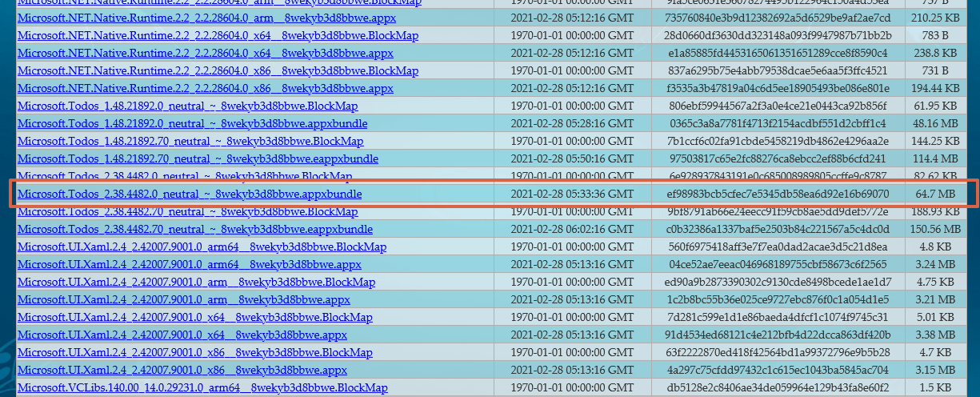
Task: Click the hash starting "1c2b8bc55b36e025"
Action: coord(778,299)
